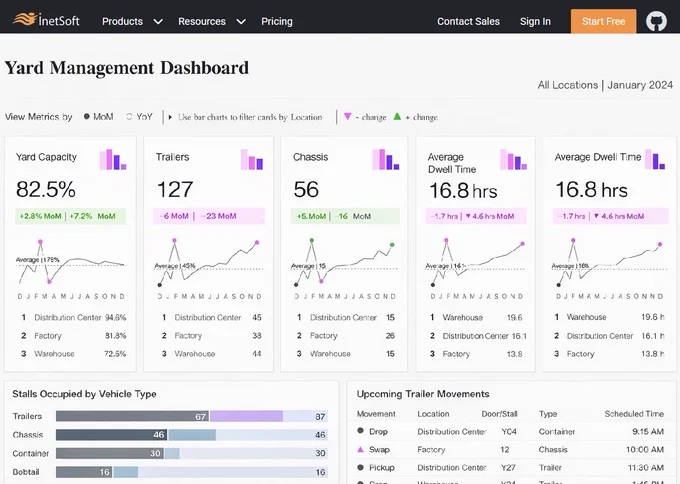Screen dimensions: 680x484
Task: Open the GitHub icon link
Action: pos(656,21)
